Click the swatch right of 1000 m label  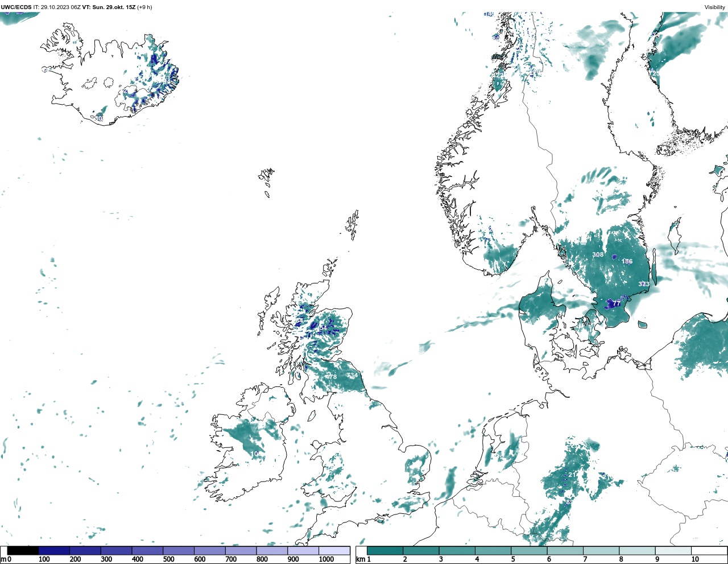(334, 550)
